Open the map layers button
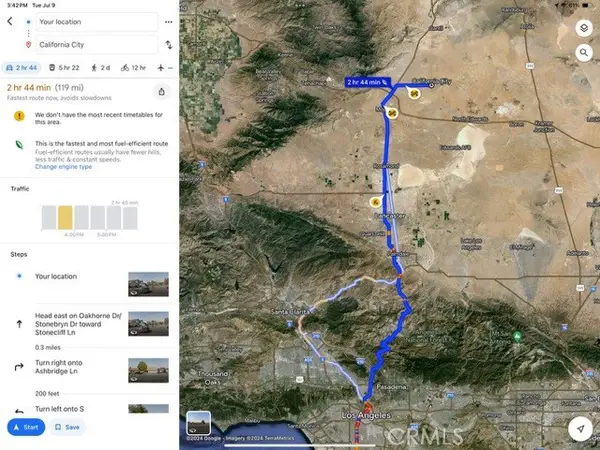Image resolution: width=600 pixels, height=450 pixels. [584, 28]
